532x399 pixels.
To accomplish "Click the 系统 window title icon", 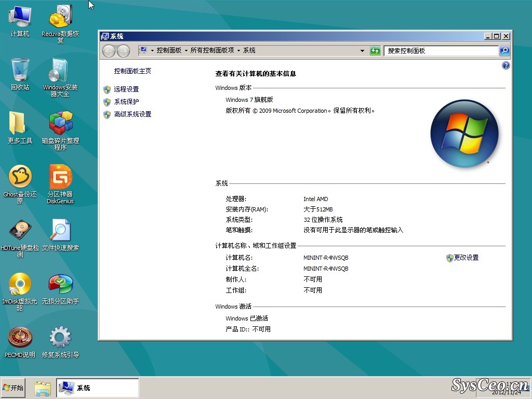I will point(105,36).
